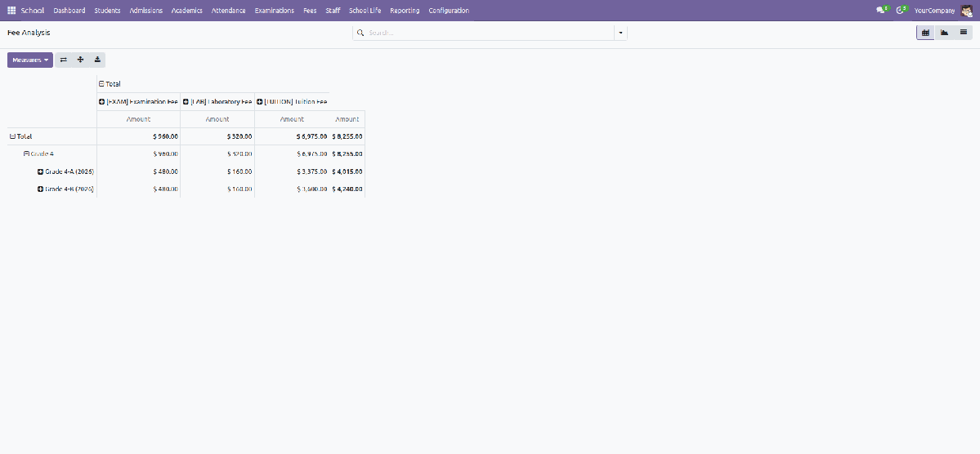This screenshot has width=980, height=454.
Task: Open the School Life menu
Action: tap(365, 11)
